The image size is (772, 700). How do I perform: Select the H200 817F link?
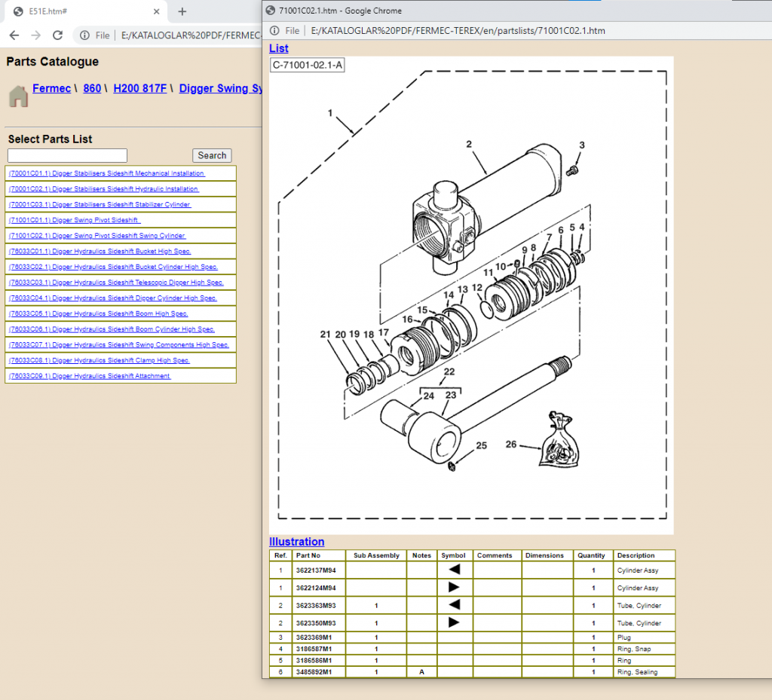tap(139, 88)
